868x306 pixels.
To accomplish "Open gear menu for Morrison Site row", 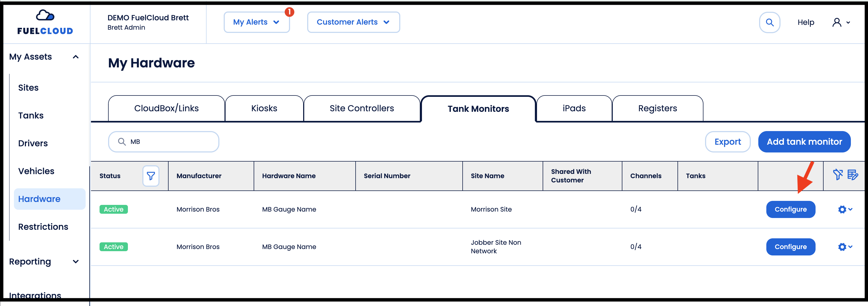I will coord(845,209).
